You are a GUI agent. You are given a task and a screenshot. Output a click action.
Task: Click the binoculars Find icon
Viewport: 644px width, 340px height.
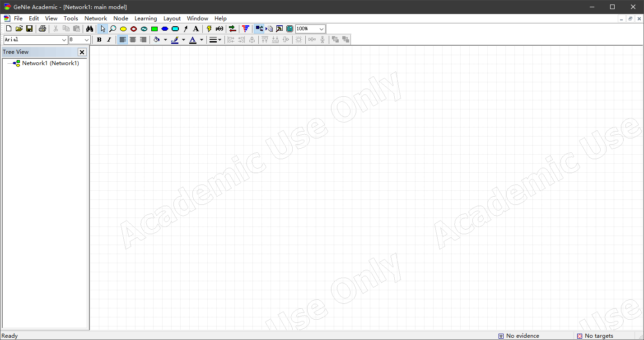(x=89, y=29)
